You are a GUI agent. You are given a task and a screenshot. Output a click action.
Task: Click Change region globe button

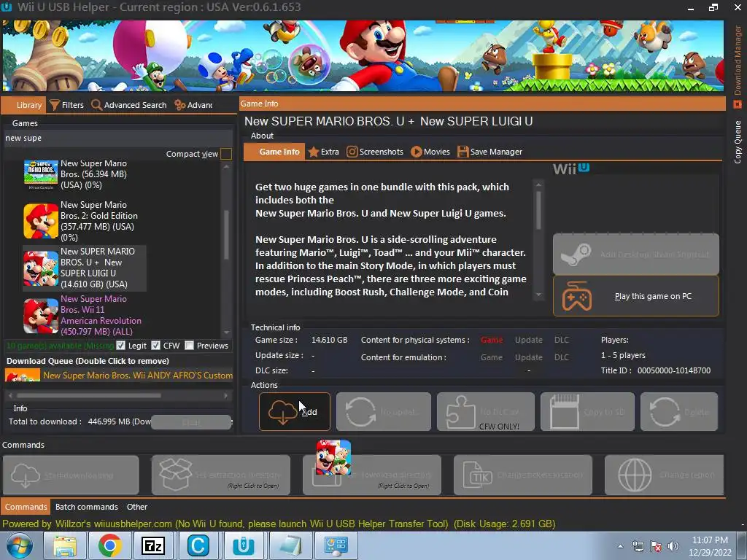tap(664, 475)
